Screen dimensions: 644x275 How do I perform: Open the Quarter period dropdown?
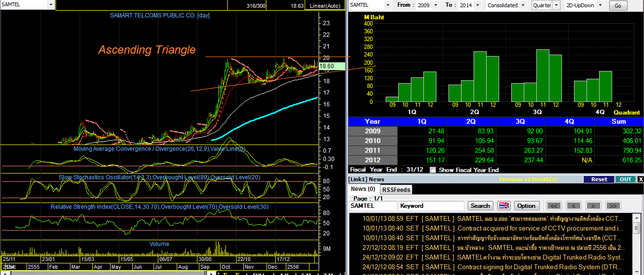tap(556, 5)
